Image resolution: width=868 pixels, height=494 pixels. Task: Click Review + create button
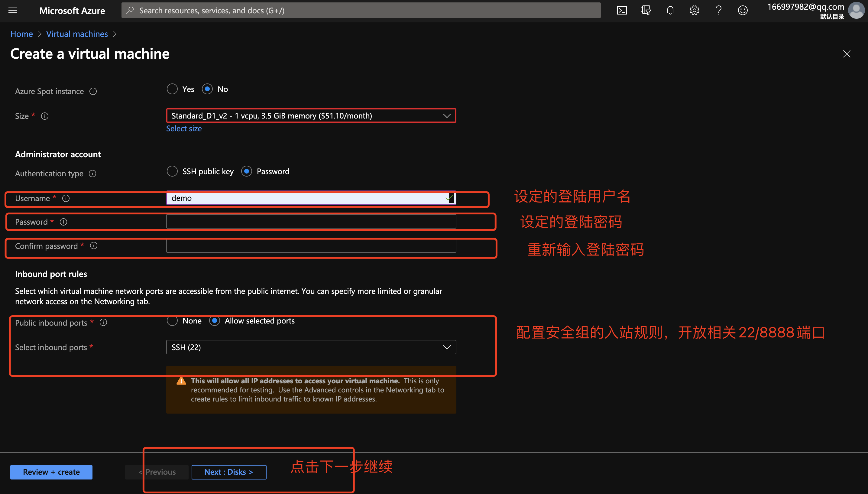pyautogui.click(x=51, y=472)
